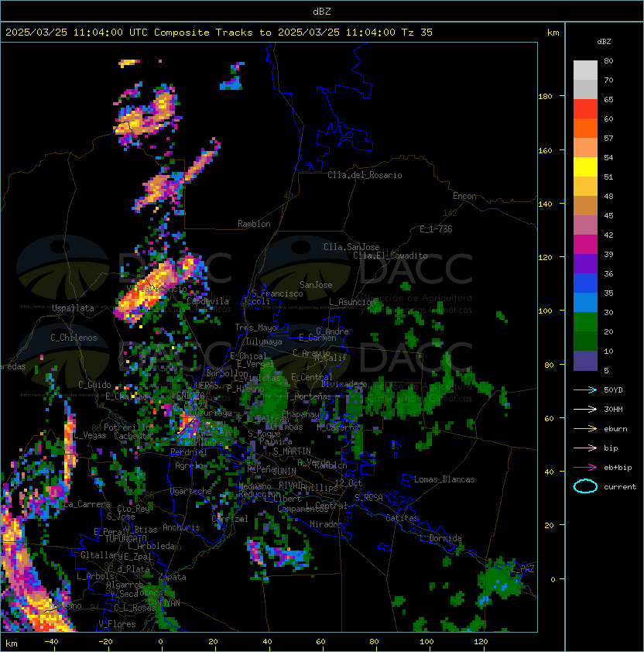Click the C_Guido map label

(94, 385)
